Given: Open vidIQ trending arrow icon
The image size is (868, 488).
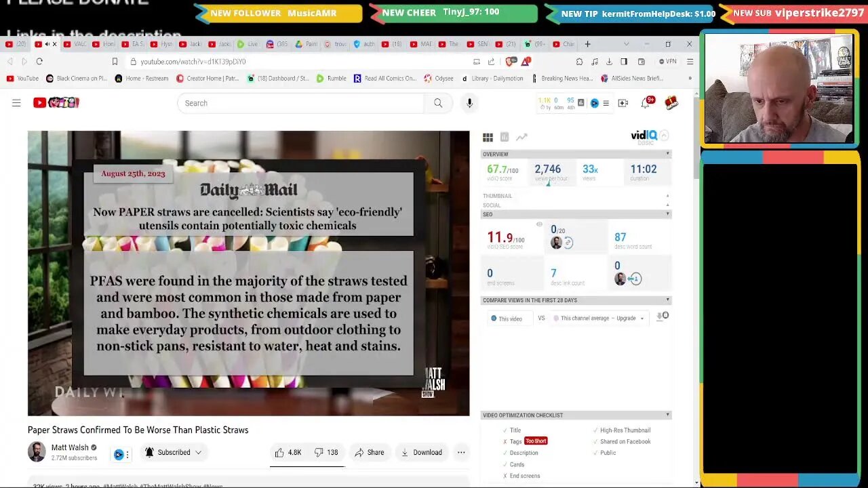Looking at the screenshot, I should tap(521, 138).
